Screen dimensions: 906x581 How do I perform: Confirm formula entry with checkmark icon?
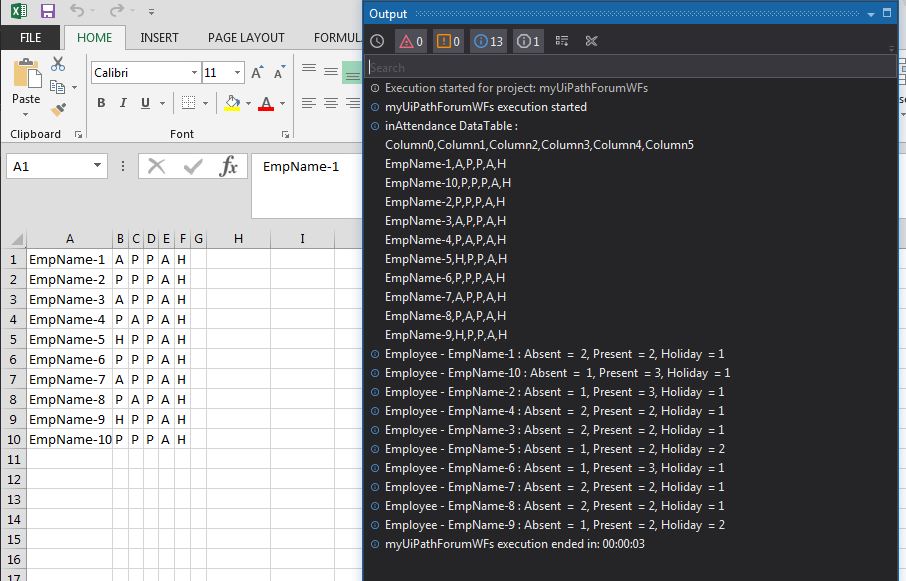tap(192, 166)
